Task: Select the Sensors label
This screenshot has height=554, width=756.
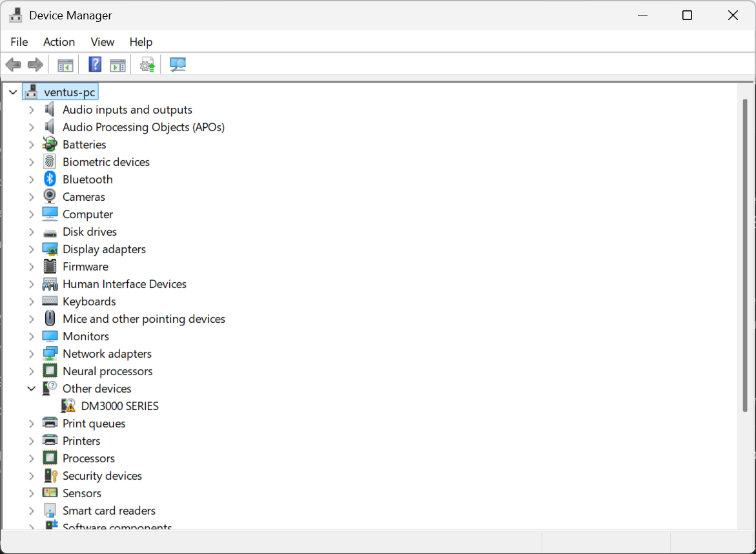Action: (82, 493)
